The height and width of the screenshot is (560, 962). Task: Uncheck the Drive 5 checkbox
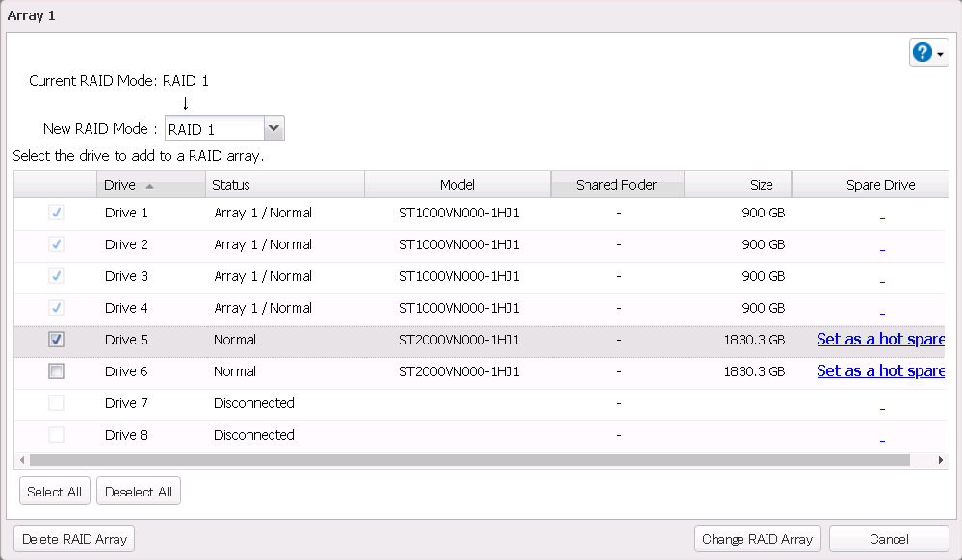(x=56, y=340)
